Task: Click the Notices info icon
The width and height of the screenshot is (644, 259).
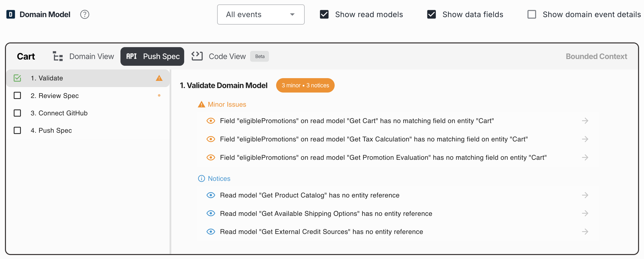Action: [201, 179]
